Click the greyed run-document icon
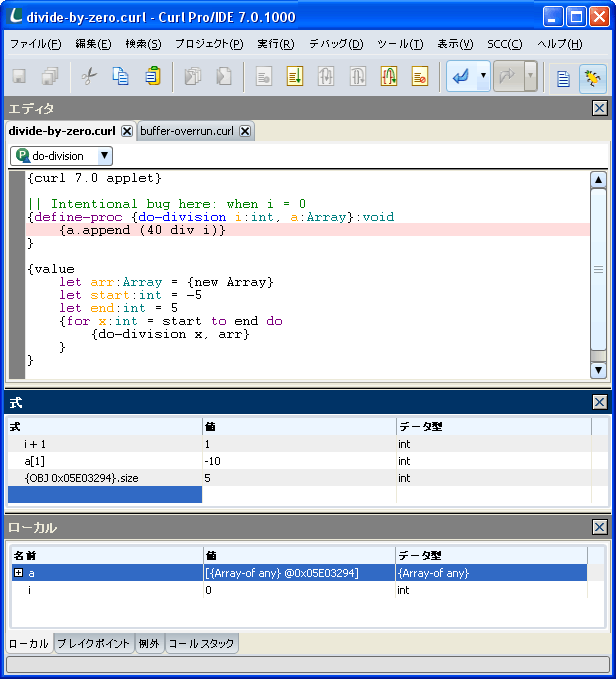Viewport: 616px width, 679px height. point(264,77)
